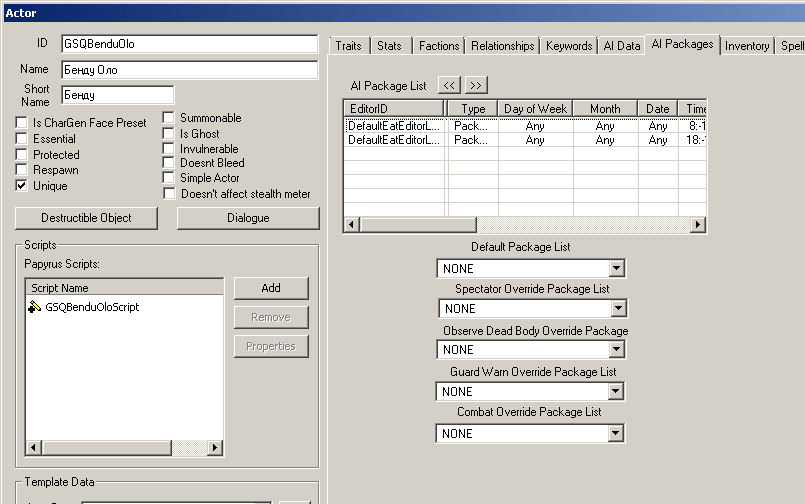Click the ID field GSQBenduOlo
The image size is (805, 504).
(189, 44)
